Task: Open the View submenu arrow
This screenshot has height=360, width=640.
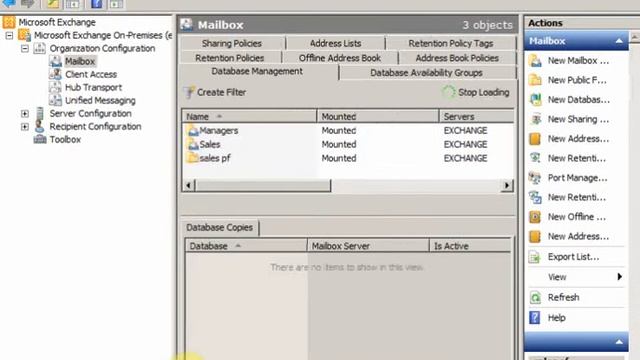Action: [620, 277]
